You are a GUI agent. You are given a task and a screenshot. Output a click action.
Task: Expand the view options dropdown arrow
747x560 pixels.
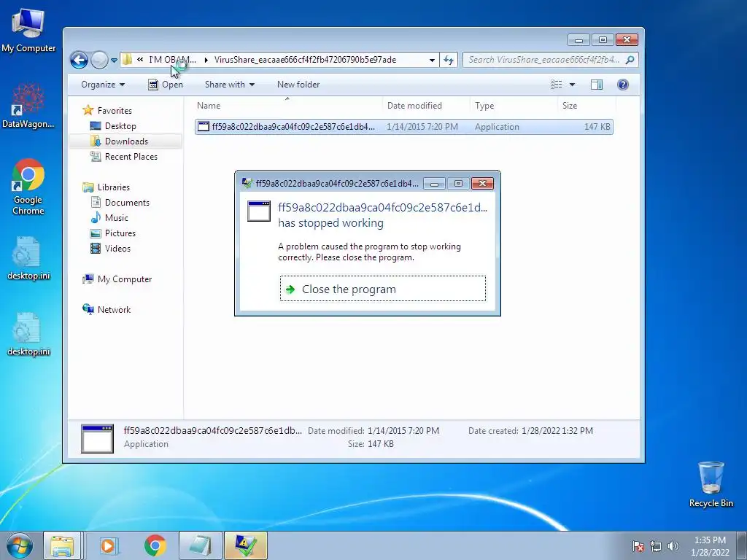(572, 85)
